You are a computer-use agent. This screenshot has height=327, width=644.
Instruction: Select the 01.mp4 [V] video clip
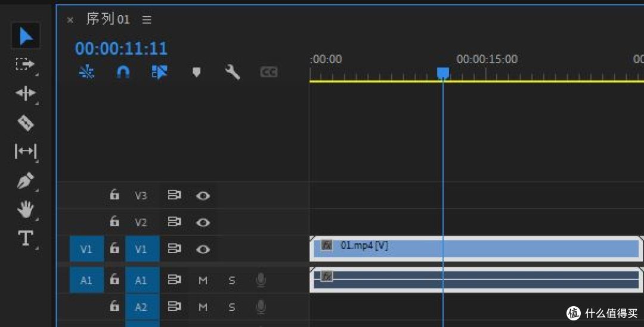(476, 249)
